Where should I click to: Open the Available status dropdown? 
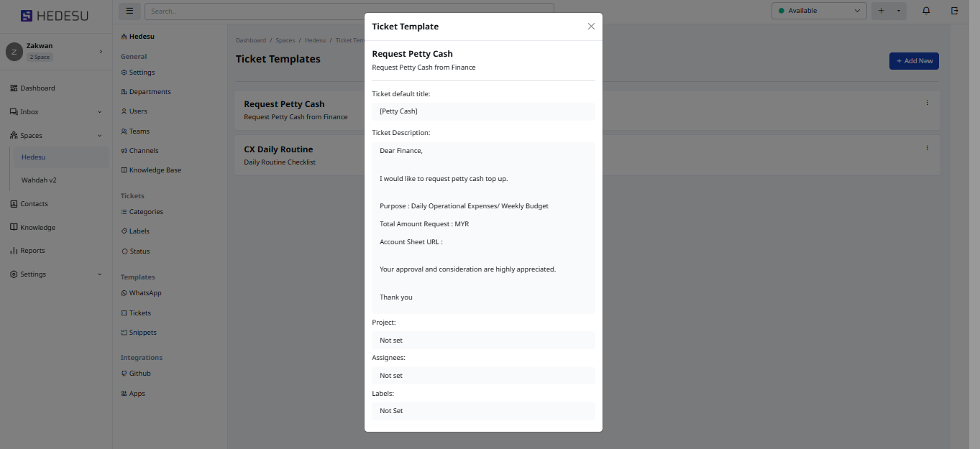click(819, 11)
